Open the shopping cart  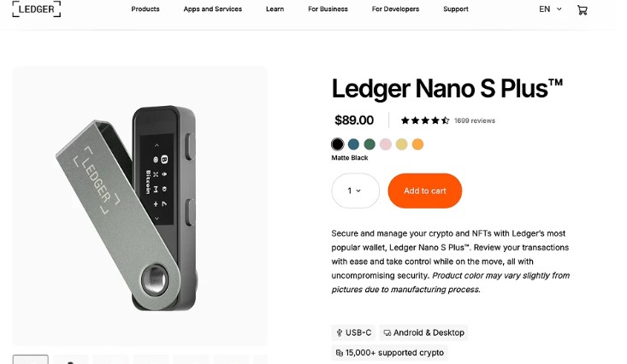(x=583, y=9)
